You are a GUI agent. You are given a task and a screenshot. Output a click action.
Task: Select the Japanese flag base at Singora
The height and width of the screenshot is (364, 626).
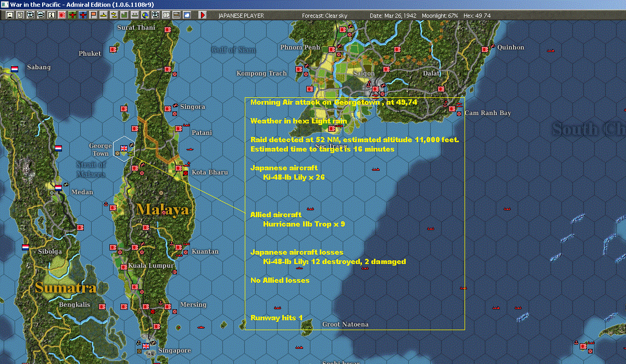168,108
